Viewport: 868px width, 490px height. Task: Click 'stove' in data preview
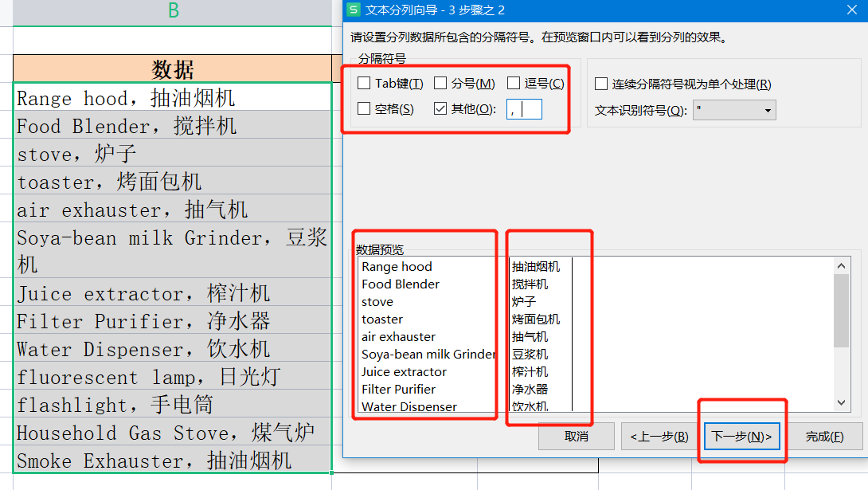pos(377,302)
